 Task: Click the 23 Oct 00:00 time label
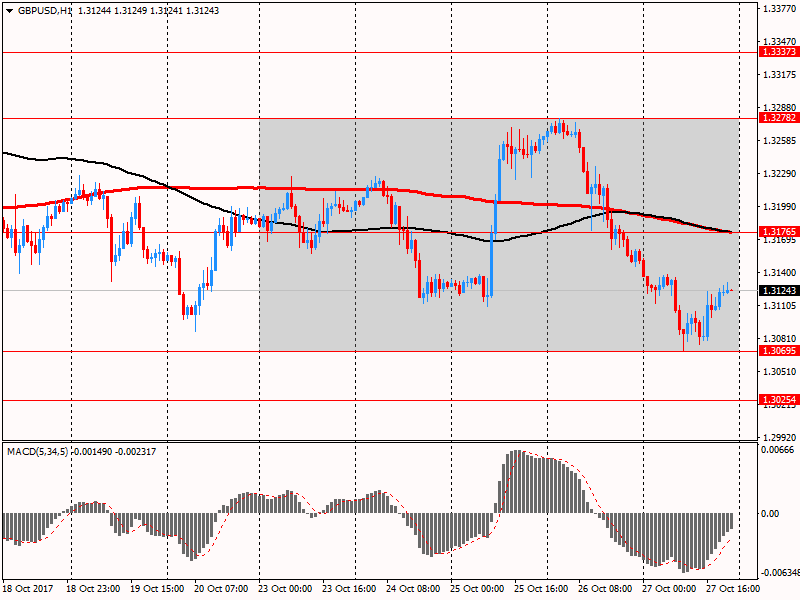[286, 589]
